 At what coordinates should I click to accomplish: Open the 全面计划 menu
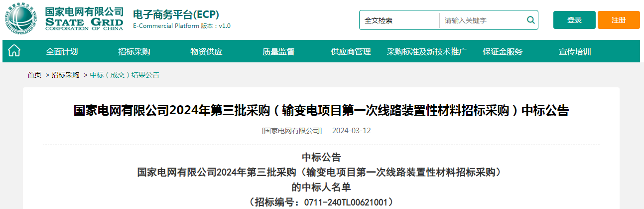tap(62, 51)
